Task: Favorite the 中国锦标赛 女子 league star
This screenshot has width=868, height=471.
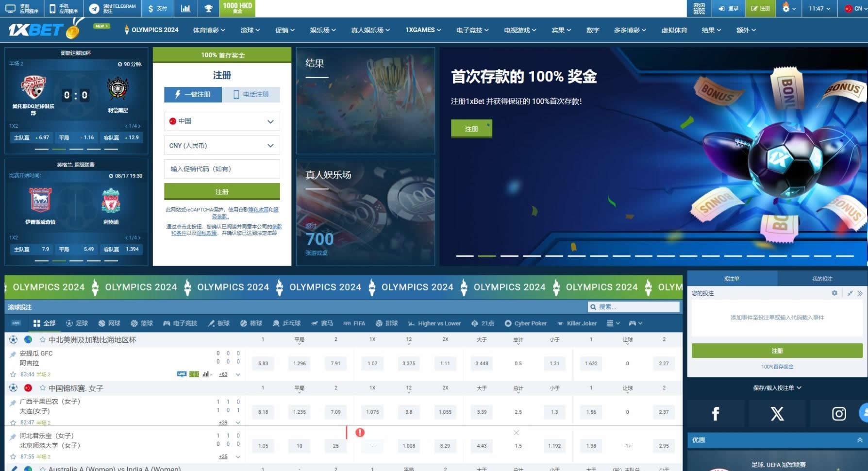Action: click(x=43, y=388)
